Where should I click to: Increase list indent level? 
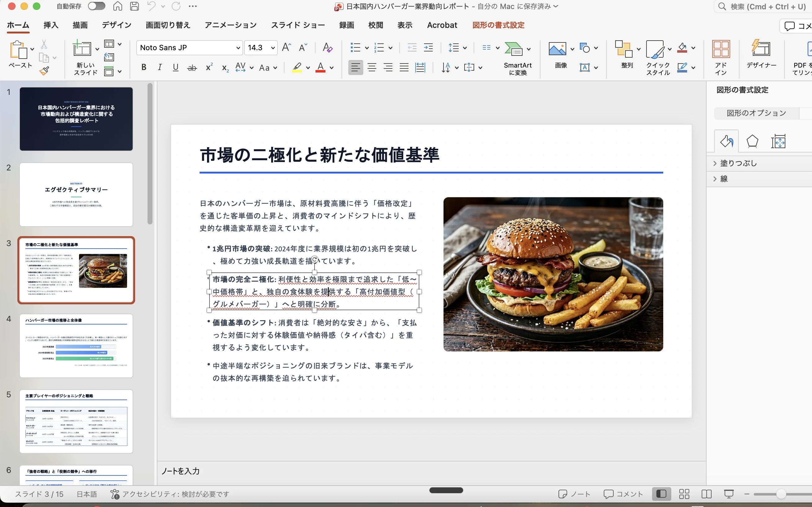(x=428, y=48)
